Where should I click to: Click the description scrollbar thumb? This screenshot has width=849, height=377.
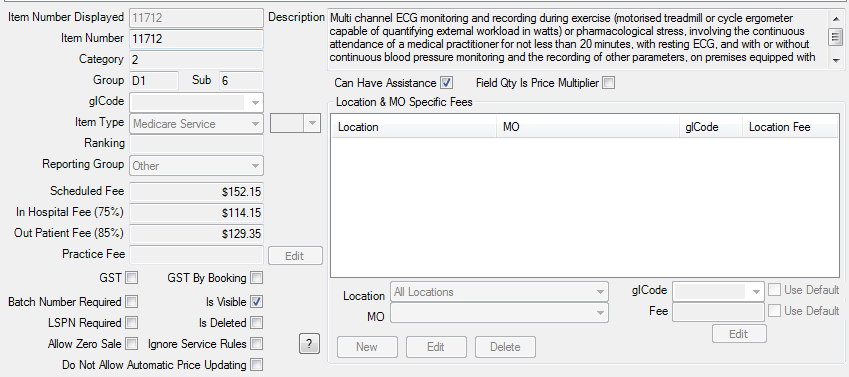click(835, 37)
